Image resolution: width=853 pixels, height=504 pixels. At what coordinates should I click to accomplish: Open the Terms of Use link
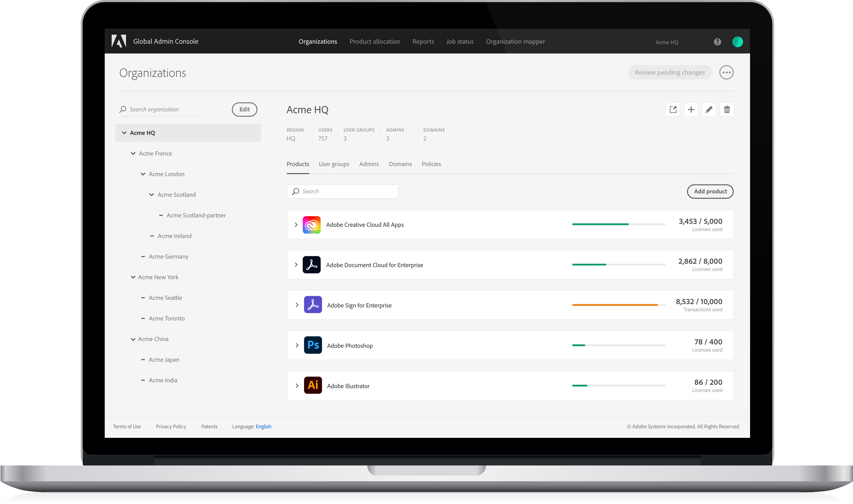click(x=127, y=426)
